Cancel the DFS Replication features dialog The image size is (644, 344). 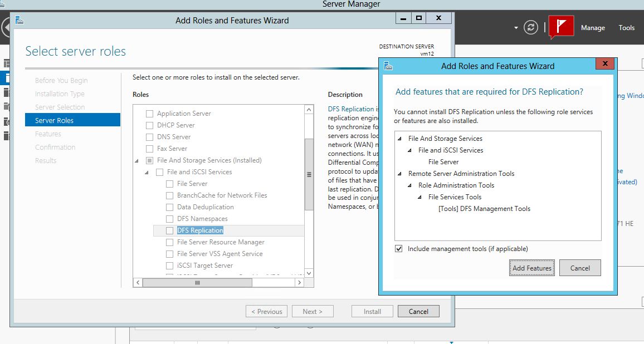point(580,268)
